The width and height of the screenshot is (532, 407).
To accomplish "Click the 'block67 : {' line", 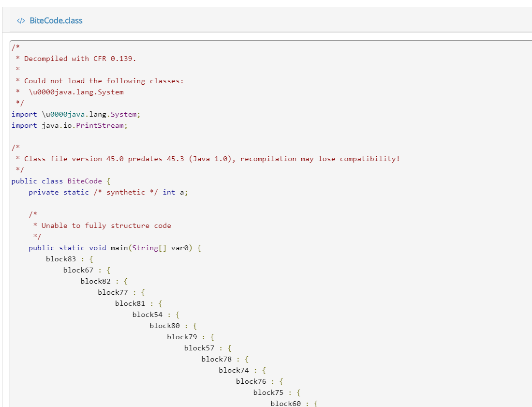I will [x=87, y=270].
